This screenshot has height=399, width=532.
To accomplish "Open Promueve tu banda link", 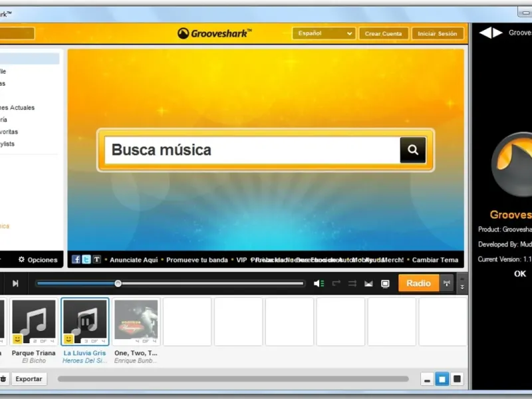I will point(197,260).
